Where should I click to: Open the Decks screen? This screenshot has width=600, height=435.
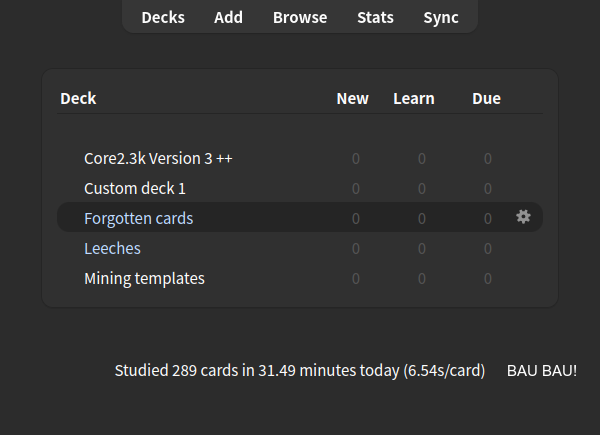pos(163,17)
